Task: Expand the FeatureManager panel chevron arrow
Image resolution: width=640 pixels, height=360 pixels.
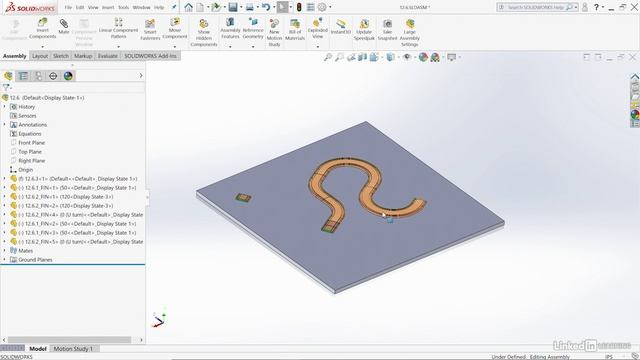Action: click(141, 76)
